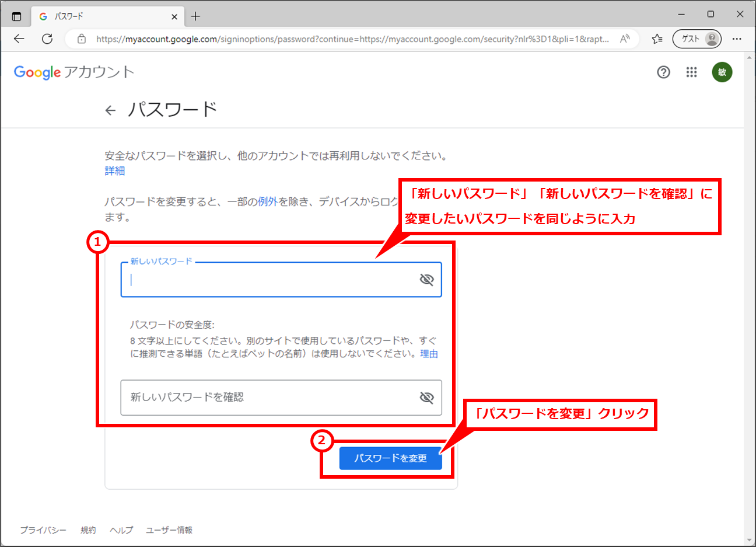
Task: Close the パスワード tab
Action: [174, 17]
